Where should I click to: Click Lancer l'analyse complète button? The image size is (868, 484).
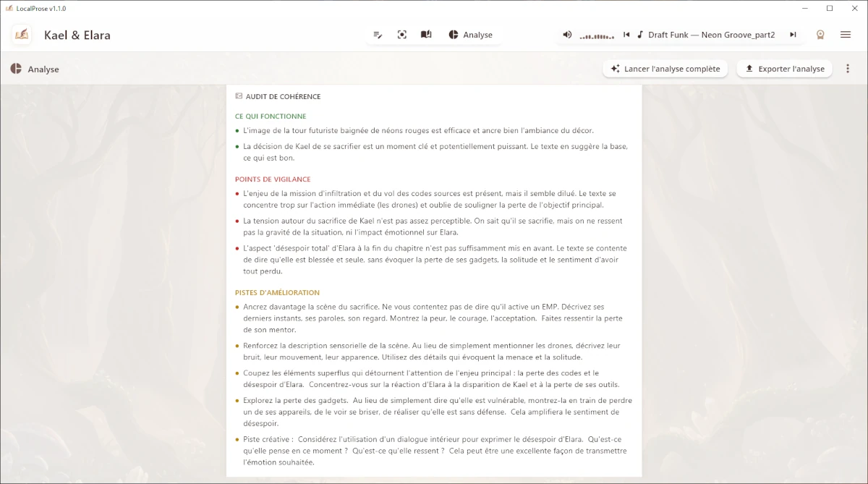665,69
